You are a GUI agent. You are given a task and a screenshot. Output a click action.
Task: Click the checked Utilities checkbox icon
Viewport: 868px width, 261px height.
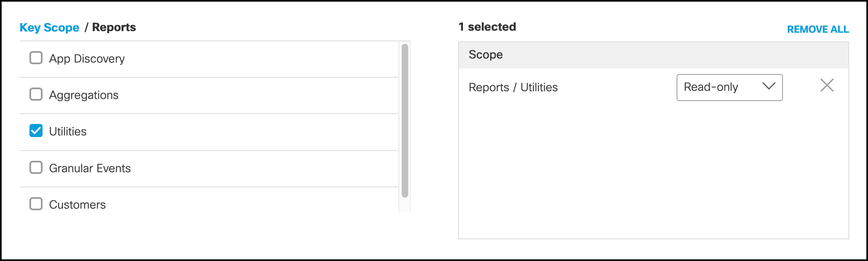[36, 130]
